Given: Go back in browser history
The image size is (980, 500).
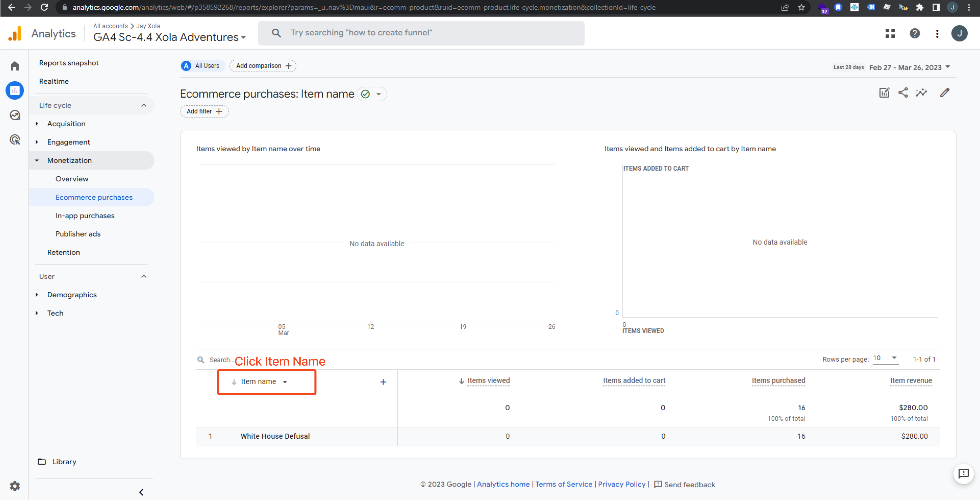Looking at the screenshot, I should 11,7.
